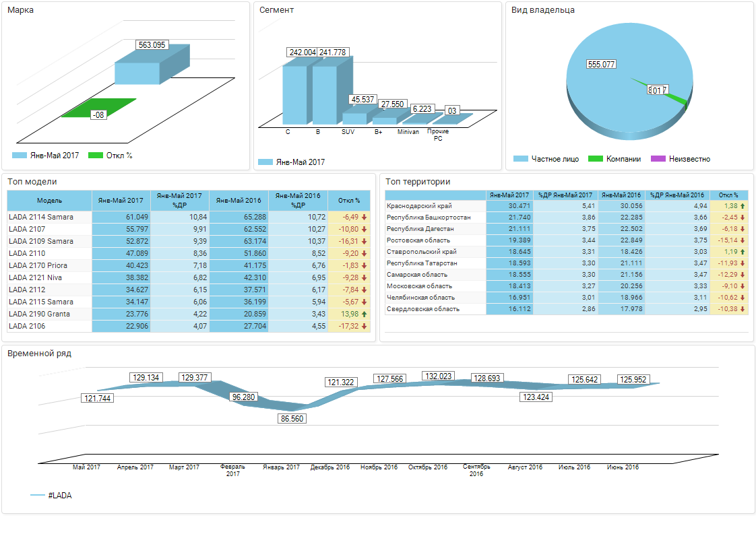Click red down arrow in LADA 2170 Priora row
The image size is (756, 534).
click(364, 265)
